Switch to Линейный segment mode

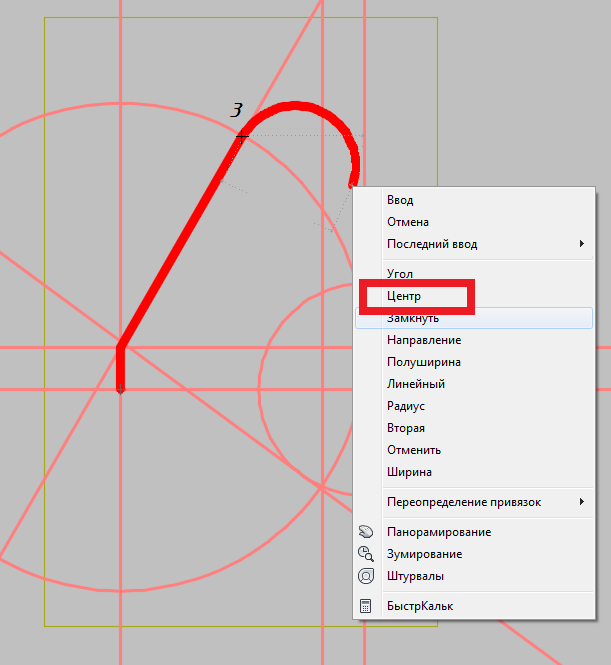pyautogui.click(x=416, y=384)
